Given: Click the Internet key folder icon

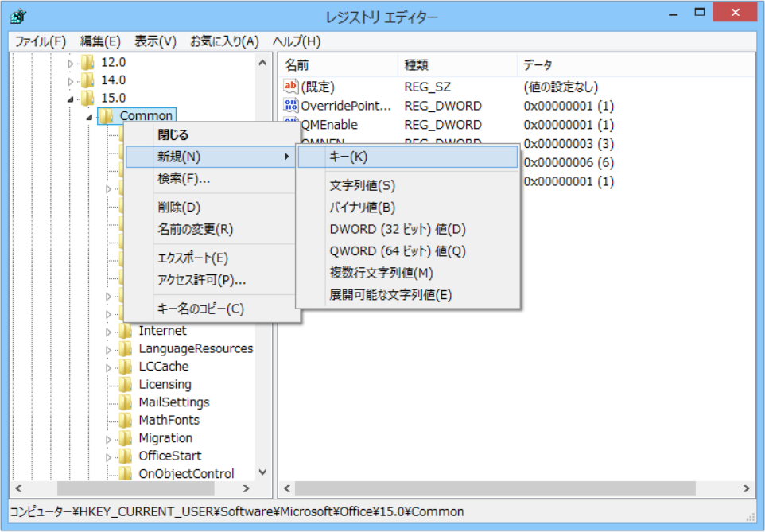Looking at the screenshot, I should coord(126,331).
